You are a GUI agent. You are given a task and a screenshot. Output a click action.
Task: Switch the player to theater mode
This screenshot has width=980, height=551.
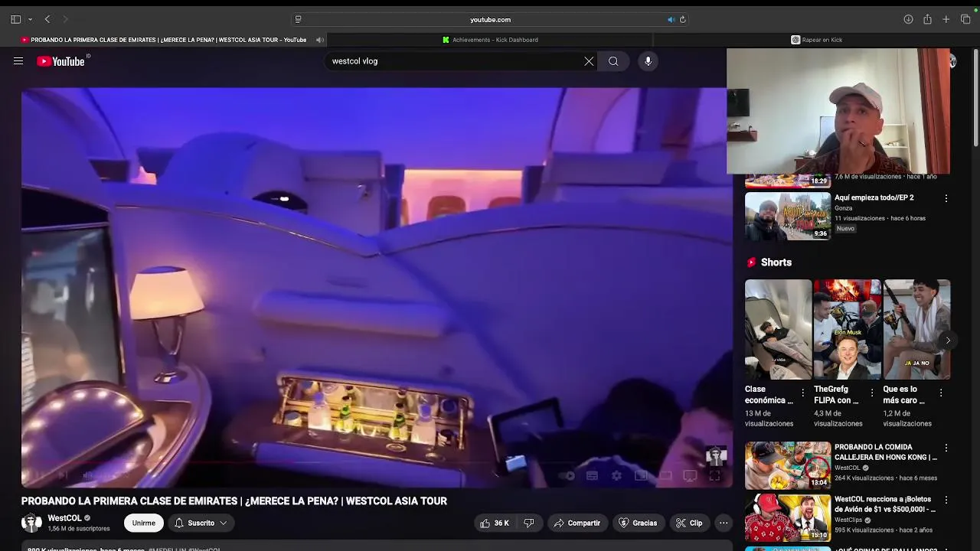[665, 475]
